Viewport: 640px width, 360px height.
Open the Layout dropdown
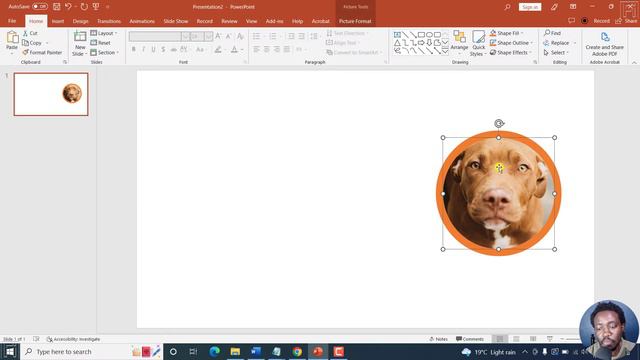104,33
